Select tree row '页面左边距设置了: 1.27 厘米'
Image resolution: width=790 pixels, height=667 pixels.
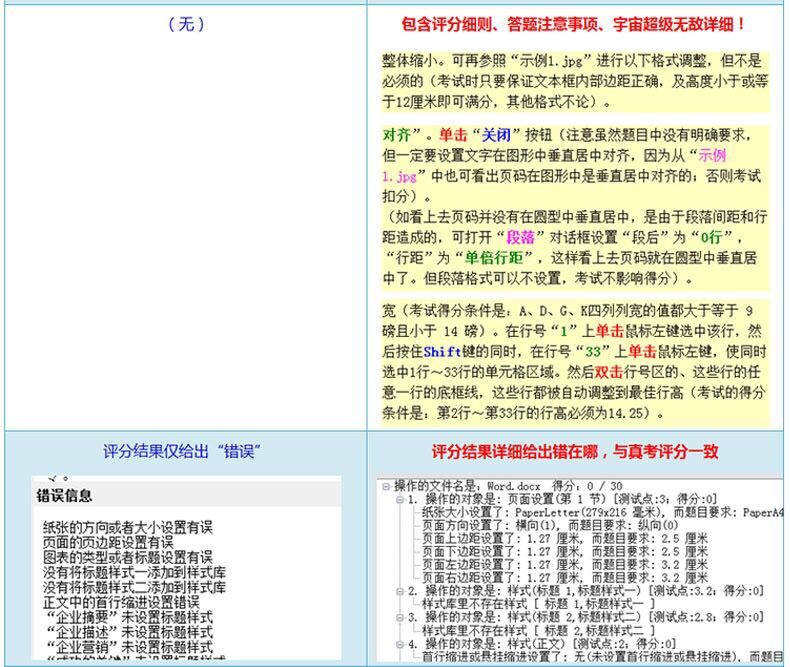click(x=565, y=565)
